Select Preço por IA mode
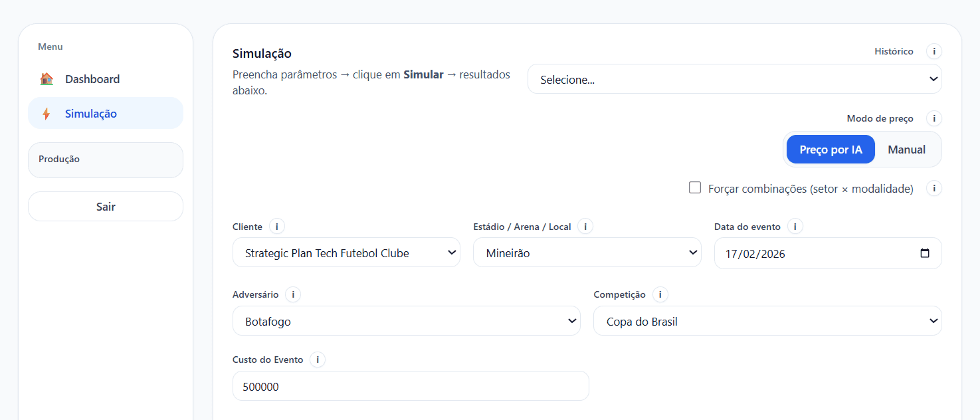980x420 pixels. pyautogui.click(x=831, y=149)
